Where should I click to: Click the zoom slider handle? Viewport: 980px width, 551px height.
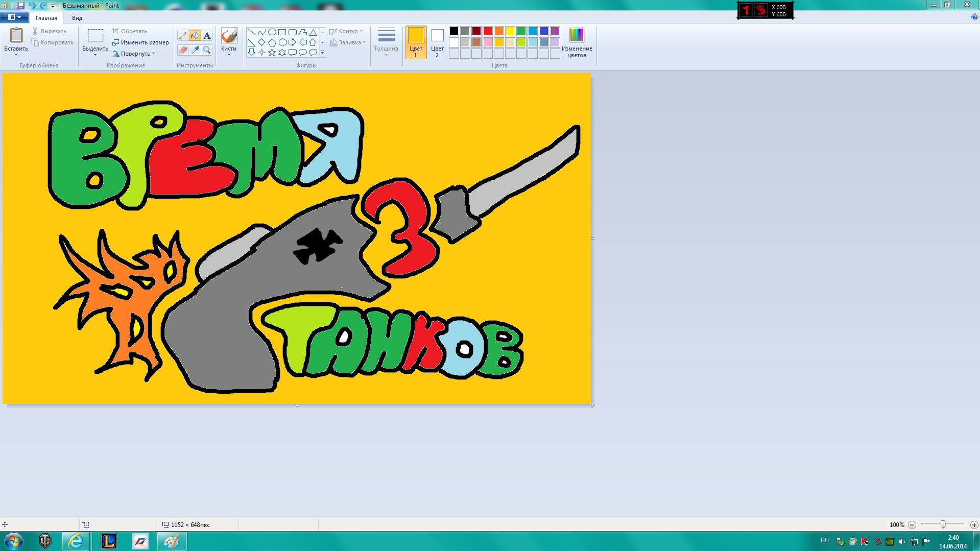[943, 524]
